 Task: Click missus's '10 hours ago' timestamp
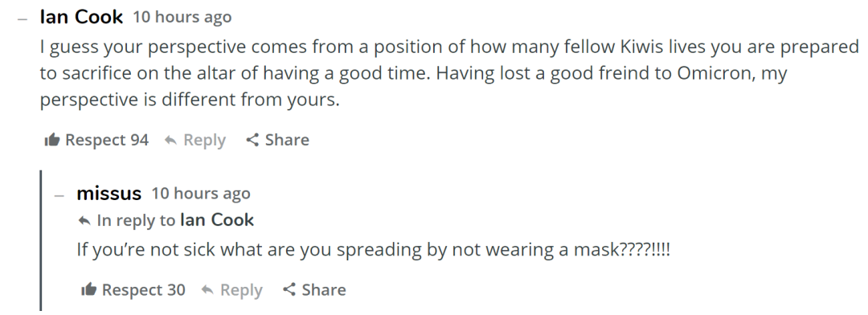point(201,193)
